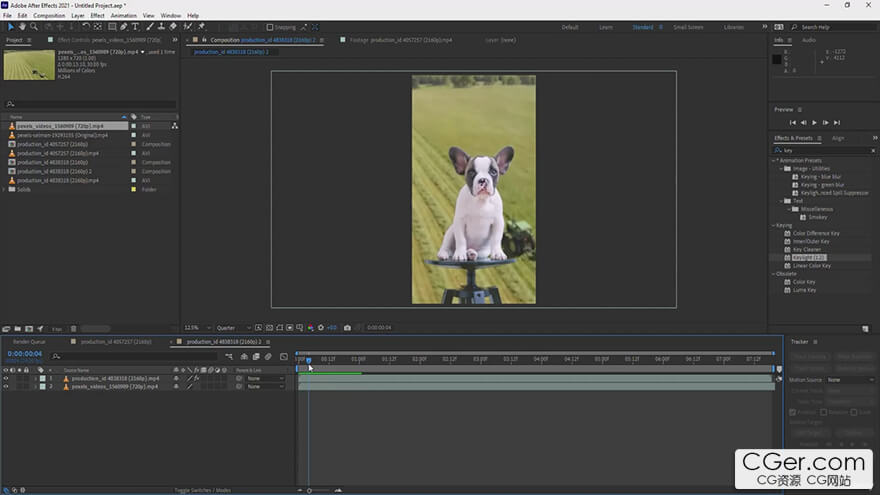Create new composition from Project panel footer

tap(29, 329)
